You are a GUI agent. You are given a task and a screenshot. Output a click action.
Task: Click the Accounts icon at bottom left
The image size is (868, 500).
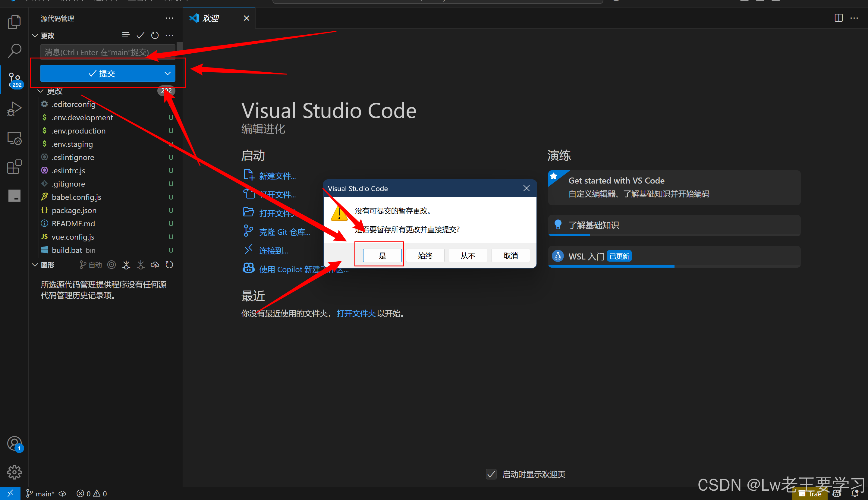click(x=14, y=443)
